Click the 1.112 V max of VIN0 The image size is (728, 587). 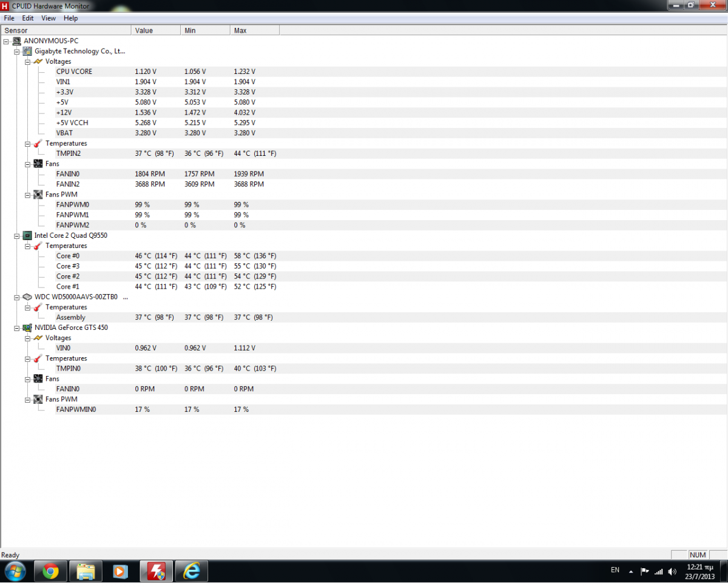(x=244, y=348)
